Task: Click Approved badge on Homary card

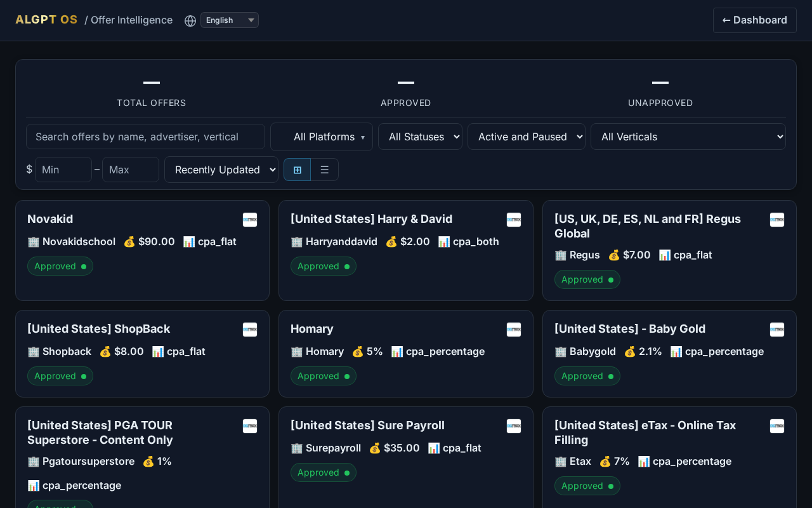Action: (x=324, y=376)
